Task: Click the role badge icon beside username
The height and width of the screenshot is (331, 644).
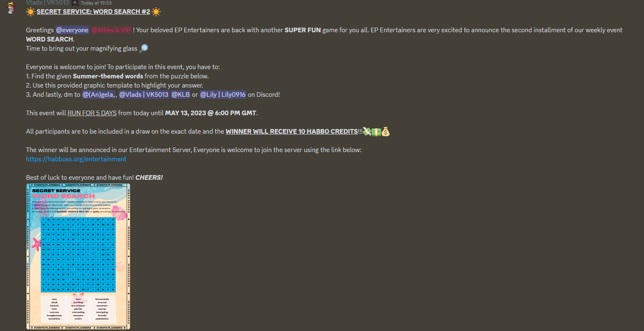Action: 75,3
